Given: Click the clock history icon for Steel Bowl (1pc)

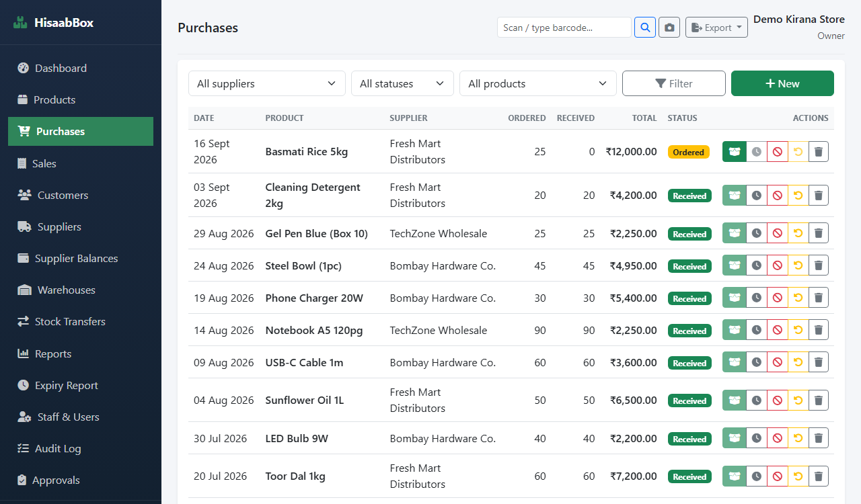Looking at the screenshot, I should pos(757,265).
